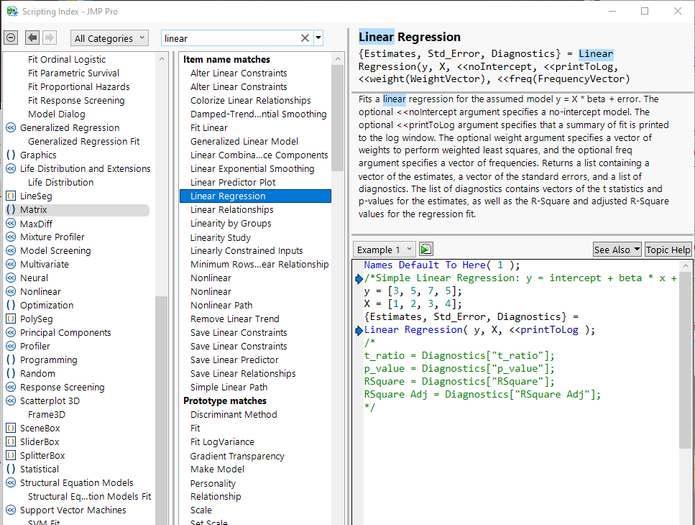Choose Discriminant Method under Prototype matches
The image size is (695, 525).
coord(234,414)
